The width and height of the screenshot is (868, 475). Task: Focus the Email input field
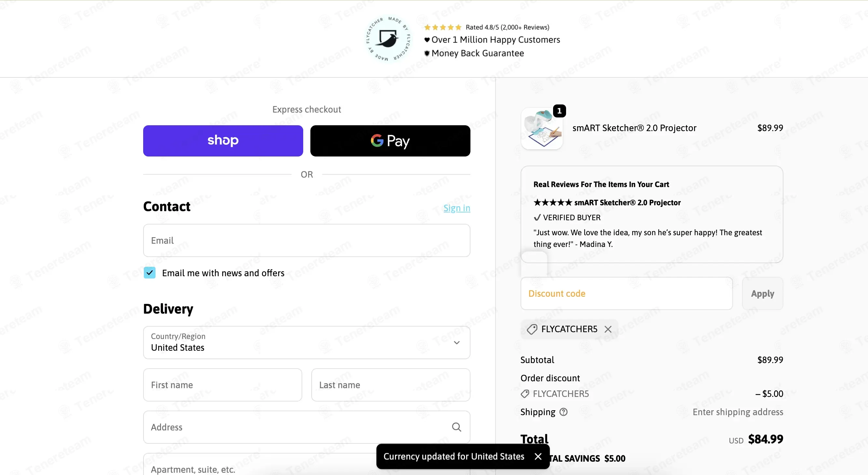[306, 240]
